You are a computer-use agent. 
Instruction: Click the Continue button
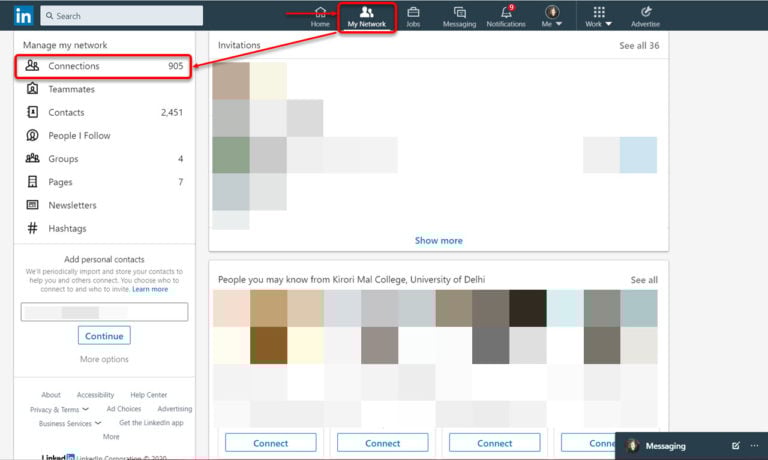[104, 336]
